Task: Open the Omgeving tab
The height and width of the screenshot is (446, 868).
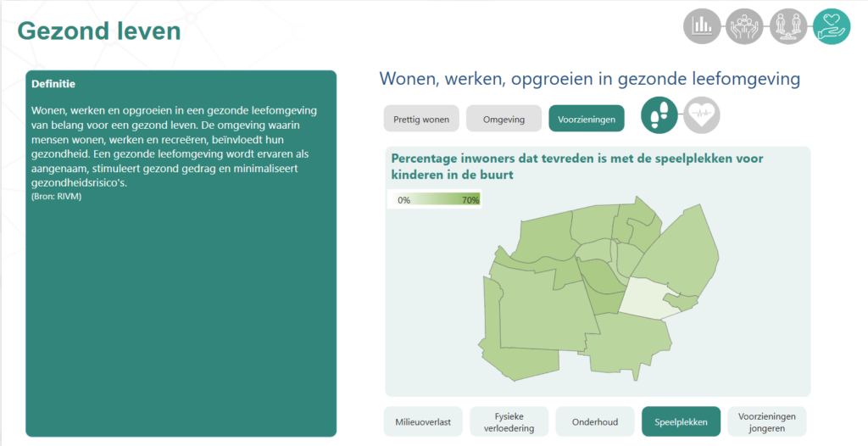Action: click(x=504, y=119)
